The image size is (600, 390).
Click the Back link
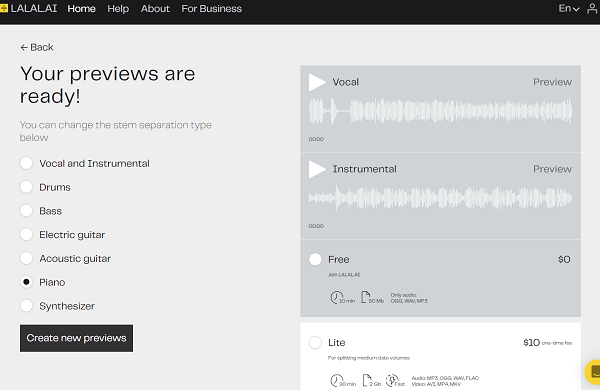pos(37,47)
